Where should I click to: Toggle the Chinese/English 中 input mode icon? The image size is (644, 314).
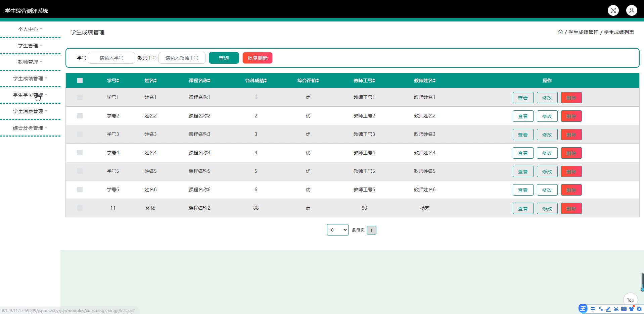(593, 309)
